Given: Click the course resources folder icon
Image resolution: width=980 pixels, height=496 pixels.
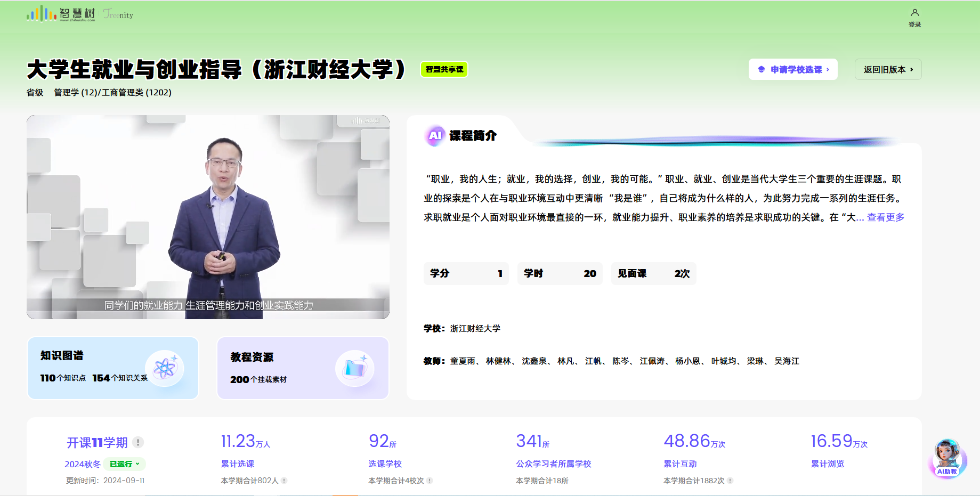Looking at the screenshot, I should point(355,368).
